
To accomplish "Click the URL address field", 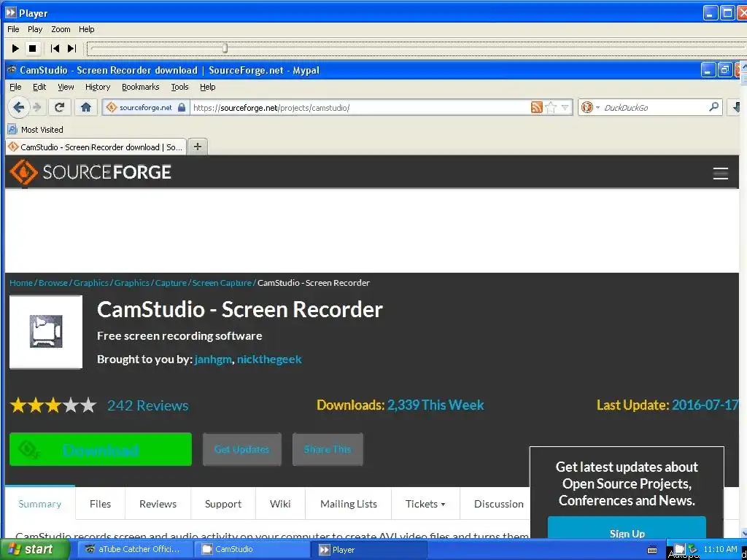I will [360, 108].
